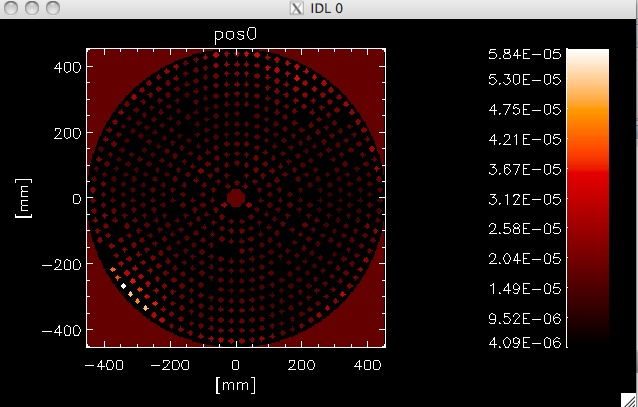The image size is (638, 407).
Task: Minimize the IDL 0 window
Action: [32, 8]
